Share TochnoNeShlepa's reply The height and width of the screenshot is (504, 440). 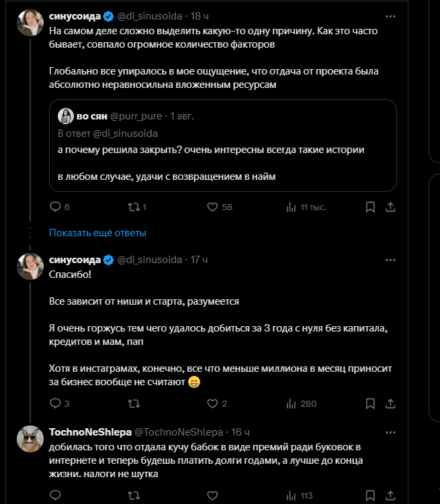[x=390, y=495]
